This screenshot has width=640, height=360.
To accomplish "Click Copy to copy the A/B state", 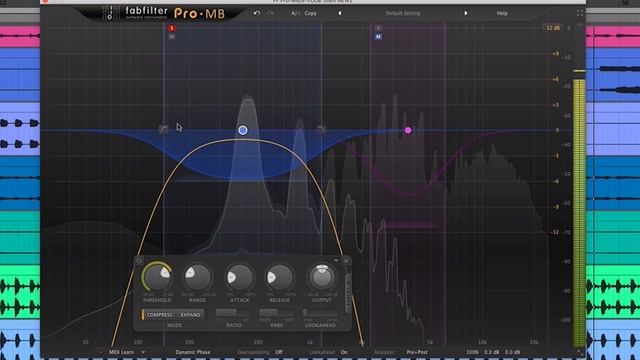I will (x=311, y=13).
